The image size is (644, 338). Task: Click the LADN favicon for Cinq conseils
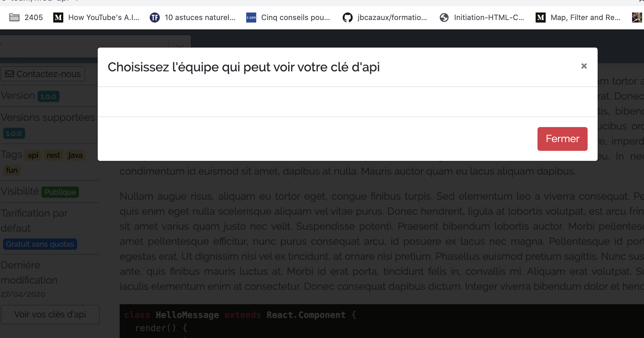[x=251, y=18]
